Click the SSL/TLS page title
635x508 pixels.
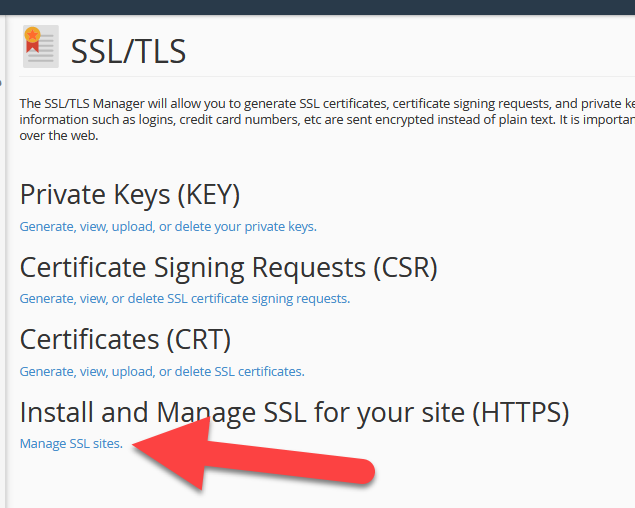coord(128,51)
